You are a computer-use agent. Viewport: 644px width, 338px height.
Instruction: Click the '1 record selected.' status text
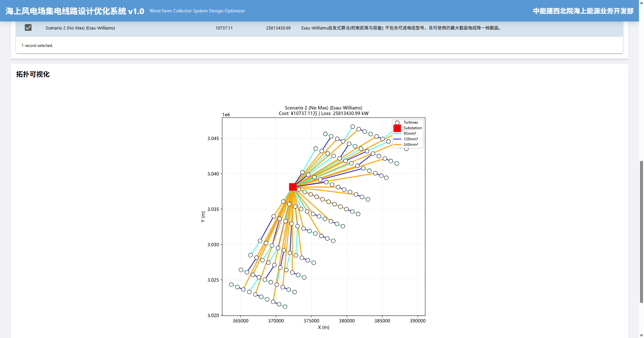37,46
